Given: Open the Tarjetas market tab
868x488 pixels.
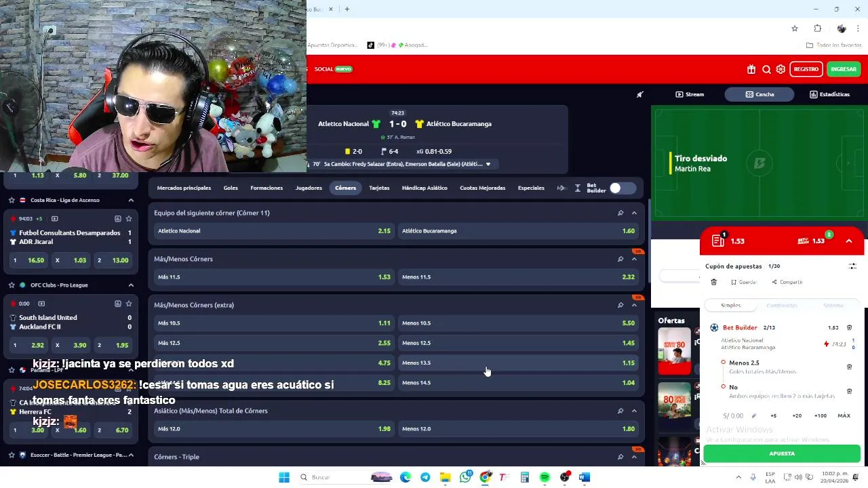Looking at the screenshot, I should click(379, 188).
